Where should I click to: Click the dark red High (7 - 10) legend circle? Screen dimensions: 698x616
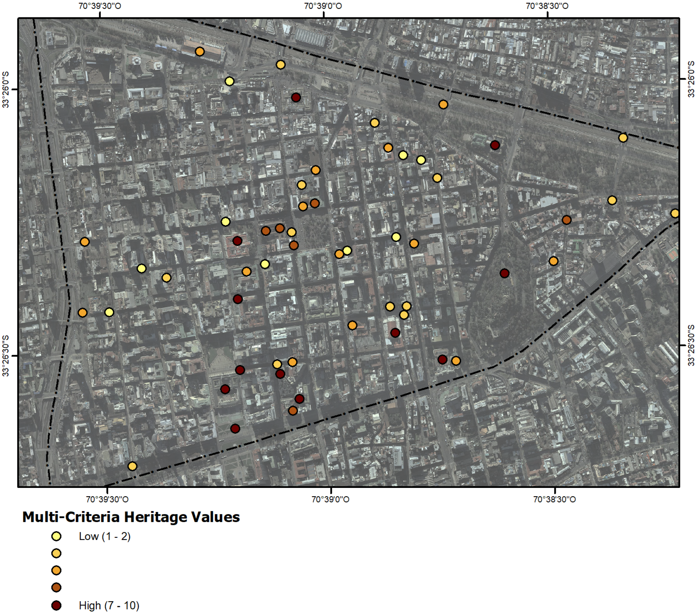(56, 606)
